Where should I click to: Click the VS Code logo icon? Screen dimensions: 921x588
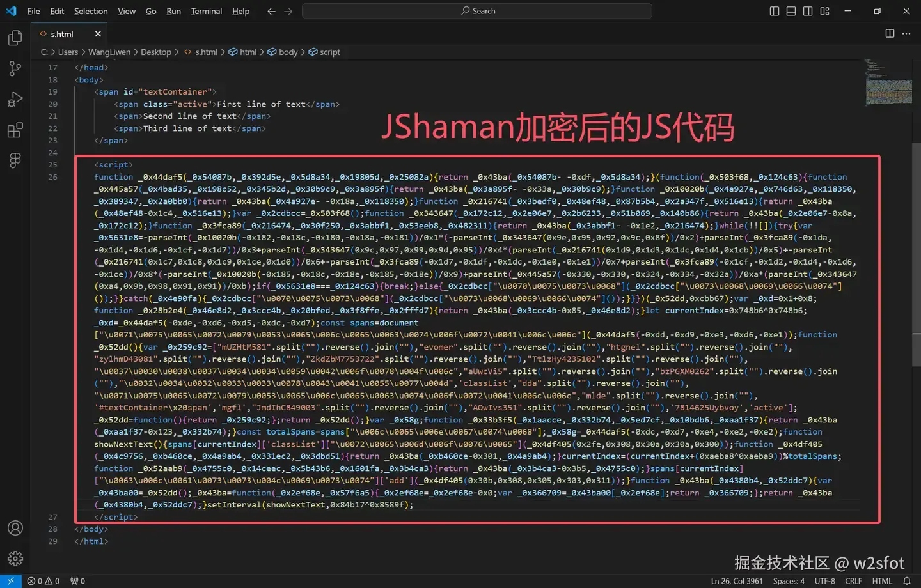pyautogui.click(x=12, y=11)
